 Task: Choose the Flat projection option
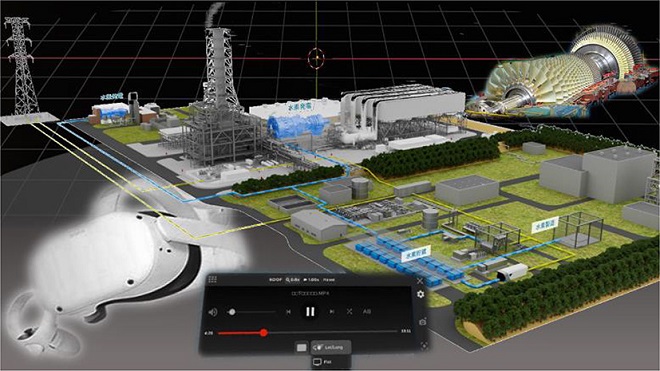323,362
